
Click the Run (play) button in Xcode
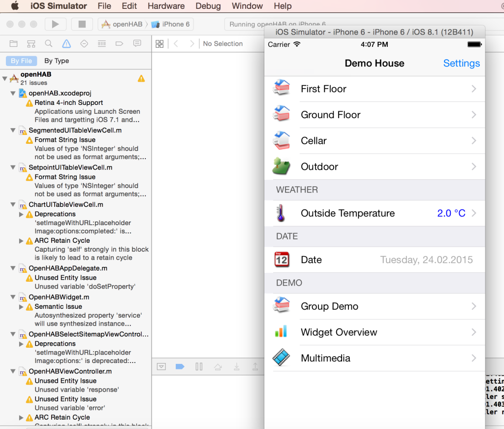55,24
